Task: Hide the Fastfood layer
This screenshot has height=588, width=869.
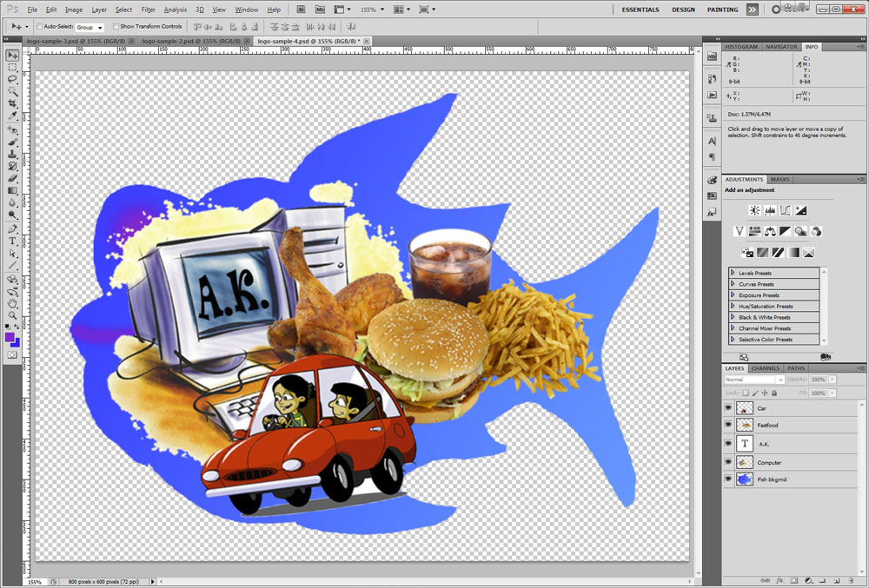Action: [x=728, y=425]
